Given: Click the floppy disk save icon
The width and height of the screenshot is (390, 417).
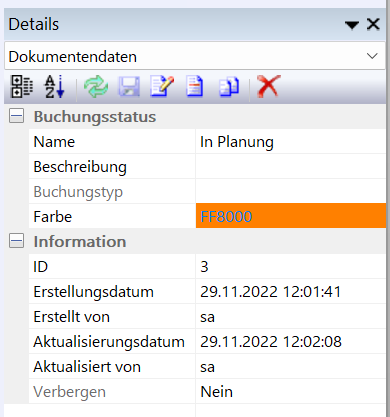Looking at the screenshot, I should click(x=129, y=87).
